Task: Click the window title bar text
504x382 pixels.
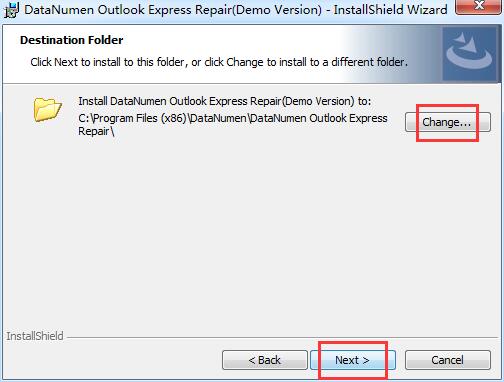Action: click(236, 10)
